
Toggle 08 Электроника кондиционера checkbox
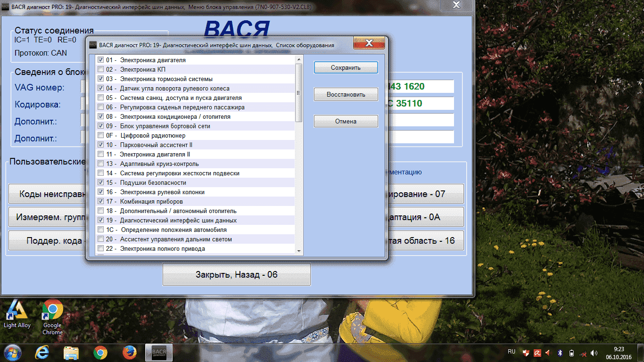(100, 116)
